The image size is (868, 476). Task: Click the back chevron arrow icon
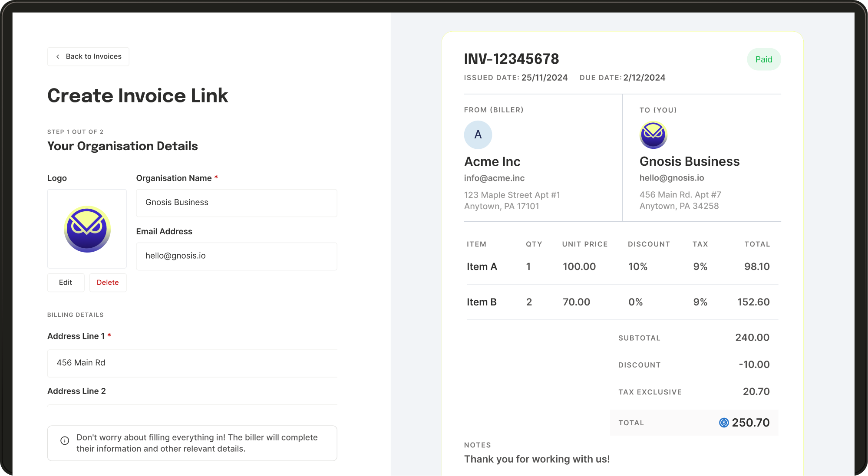pos(58,57)
